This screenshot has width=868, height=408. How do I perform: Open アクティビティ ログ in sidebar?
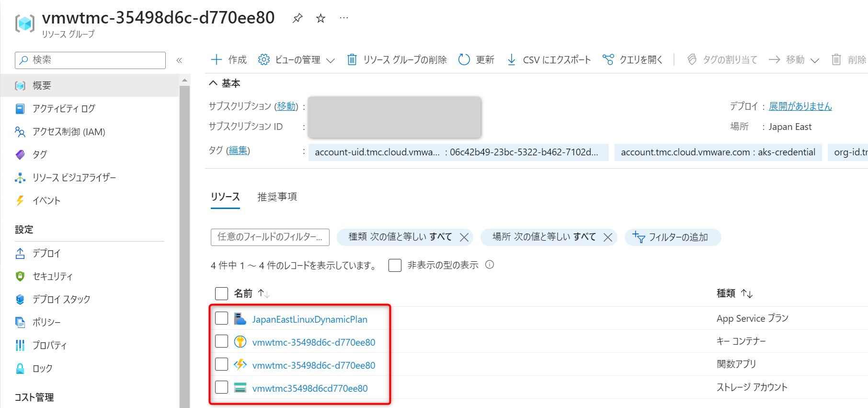[x=64, y=108]
